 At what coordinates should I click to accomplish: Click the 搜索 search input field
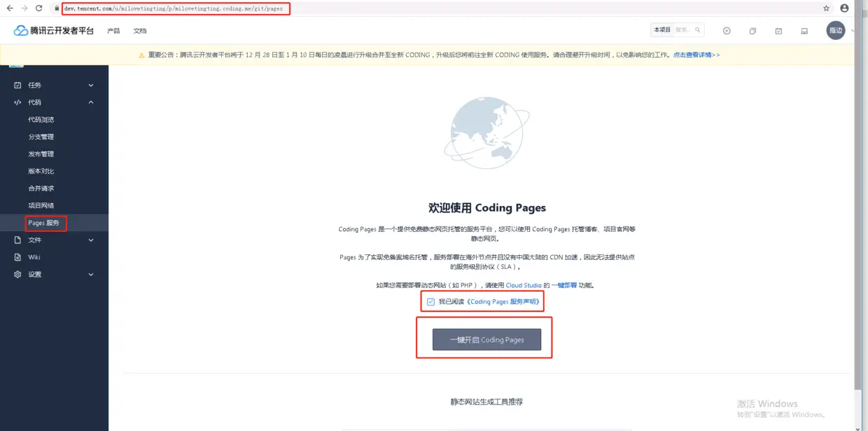coord(682,29)
